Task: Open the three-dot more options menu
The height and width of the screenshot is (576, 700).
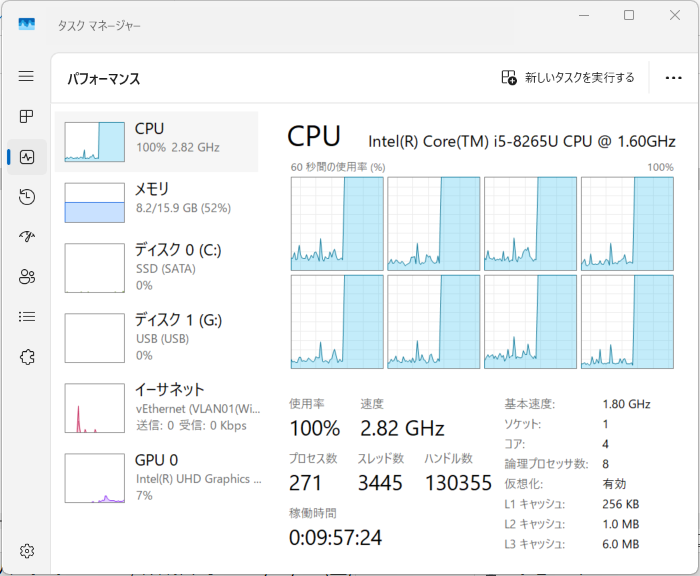Action: (x=673, y=78)
